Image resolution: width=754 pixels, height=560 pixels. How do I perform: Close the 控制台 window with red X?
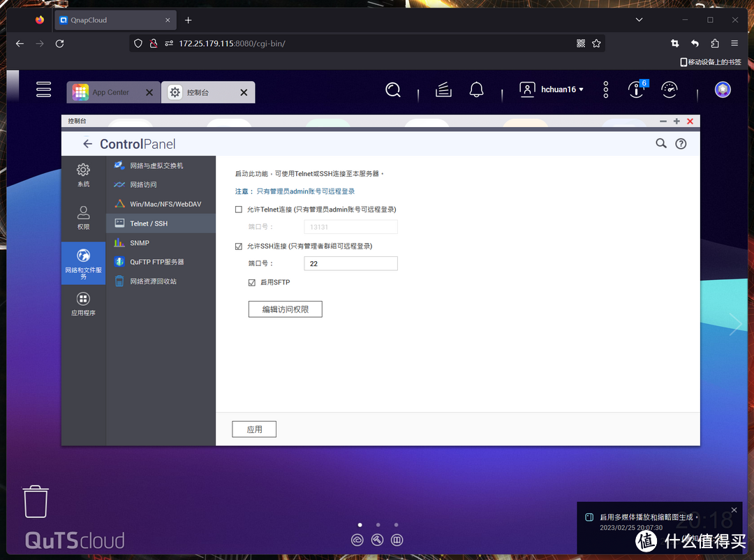click(x=690, y=121)
